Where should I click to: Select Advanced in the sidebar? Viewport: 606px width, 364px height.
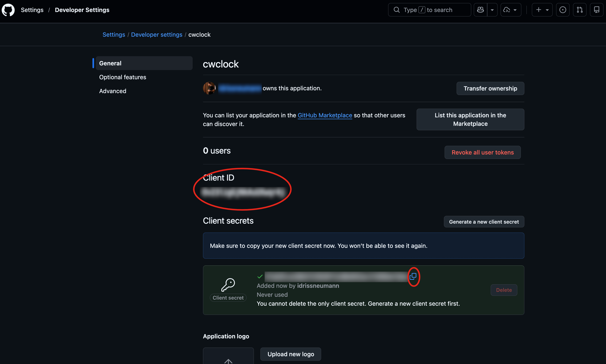click(113, 91)
